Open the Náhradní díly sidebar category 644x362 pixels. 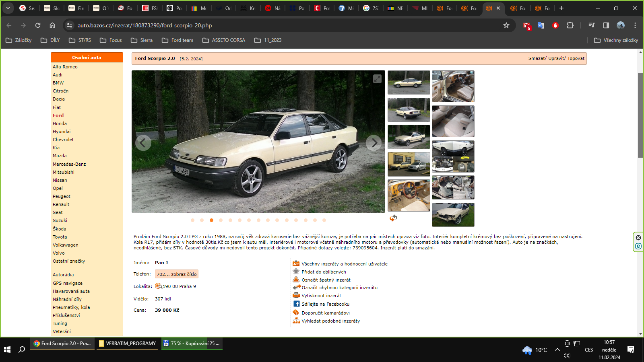pyautogui.click(x=67, y=299)
